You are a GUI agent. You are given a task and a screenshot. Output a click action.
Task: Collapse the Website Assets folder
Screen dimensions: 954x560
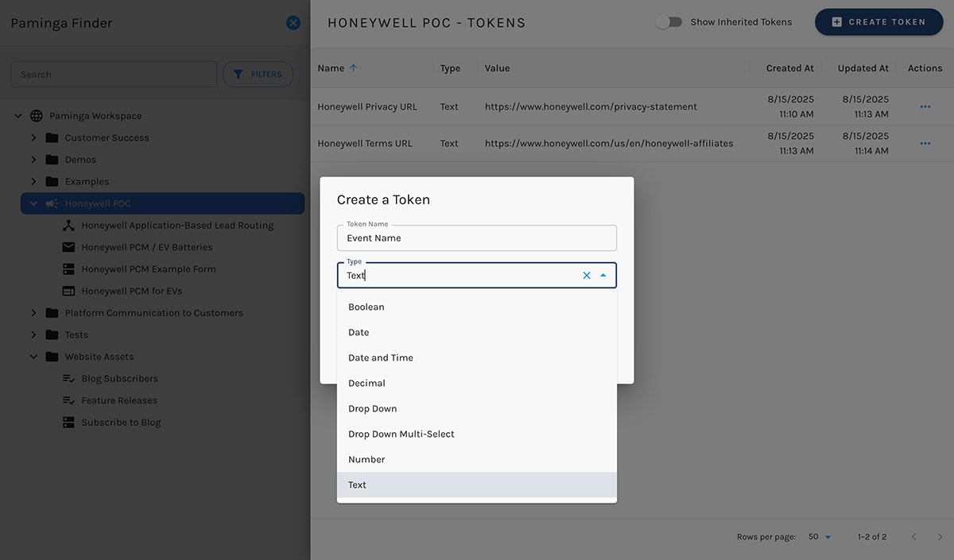coord(33,357)
